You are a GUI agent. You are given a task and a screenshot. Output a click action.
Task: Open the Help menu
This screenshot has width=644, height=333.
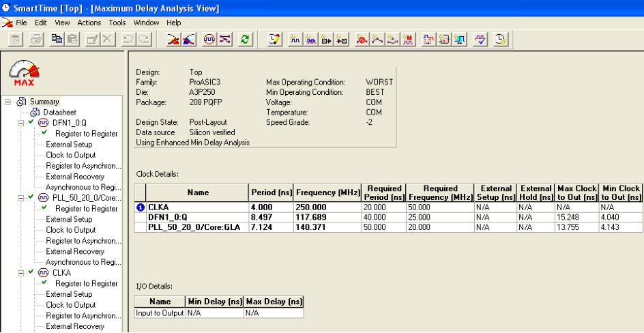tap(174, 23)
